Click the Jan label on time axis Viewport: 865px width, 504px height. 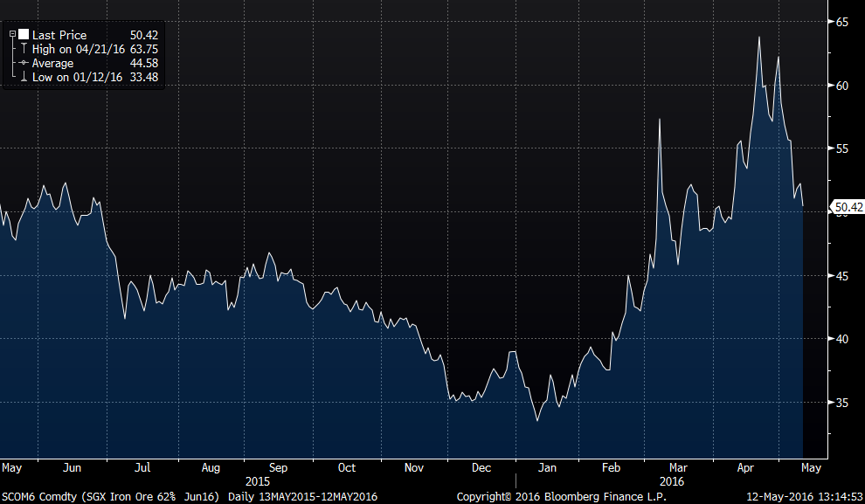point(550,467)
